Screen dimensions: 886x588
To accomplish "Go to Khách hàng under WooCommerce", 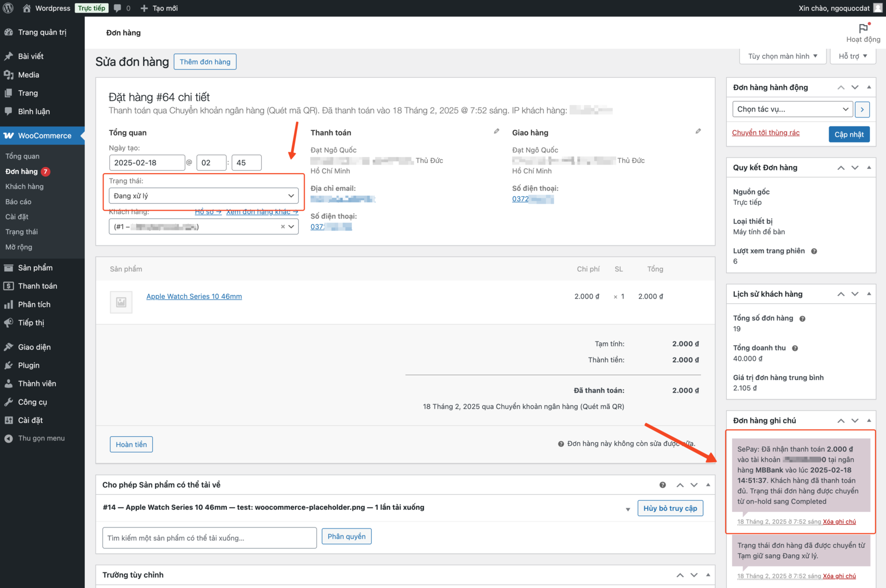I will (25, 187).
